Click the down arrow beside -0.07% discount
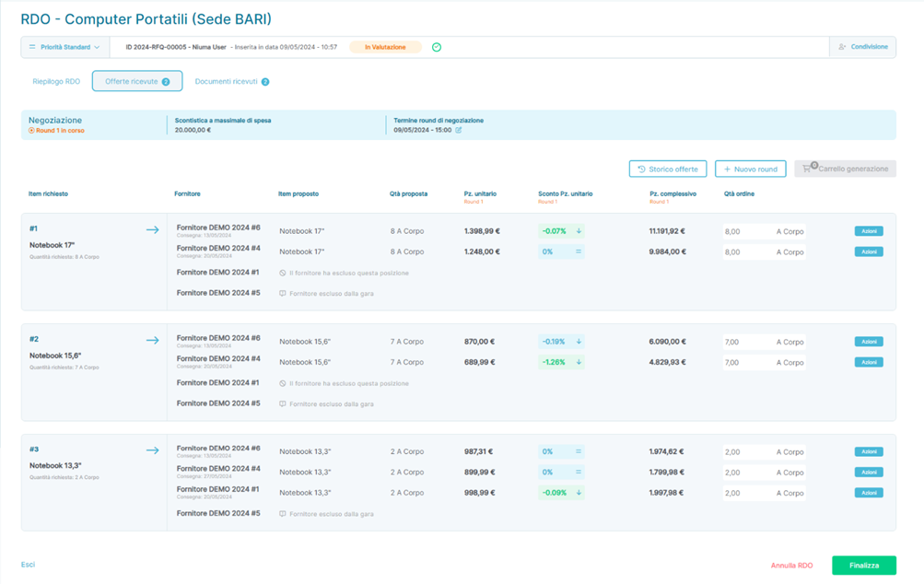 (579, 231)
